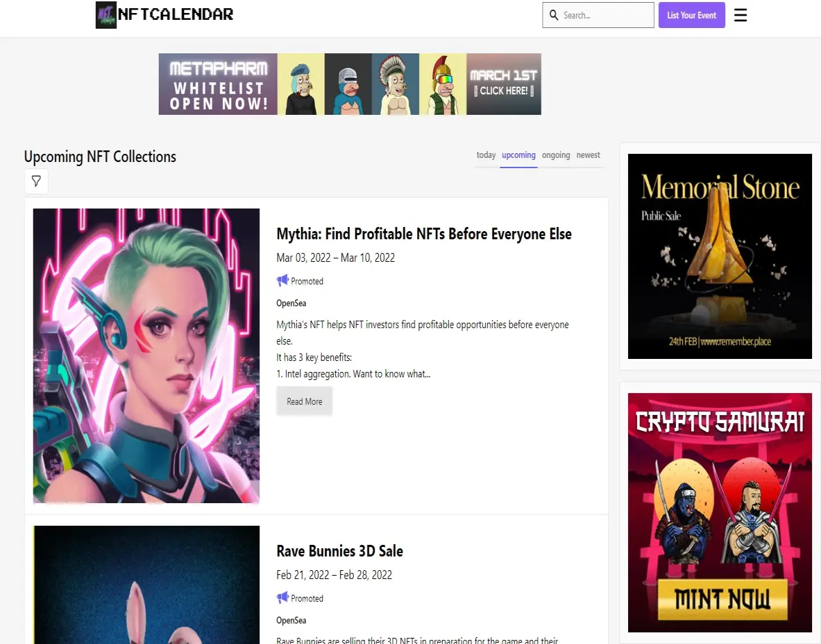Open the hamburger menu
This screenshot has width=821, height=644.
tap(740, 15)
